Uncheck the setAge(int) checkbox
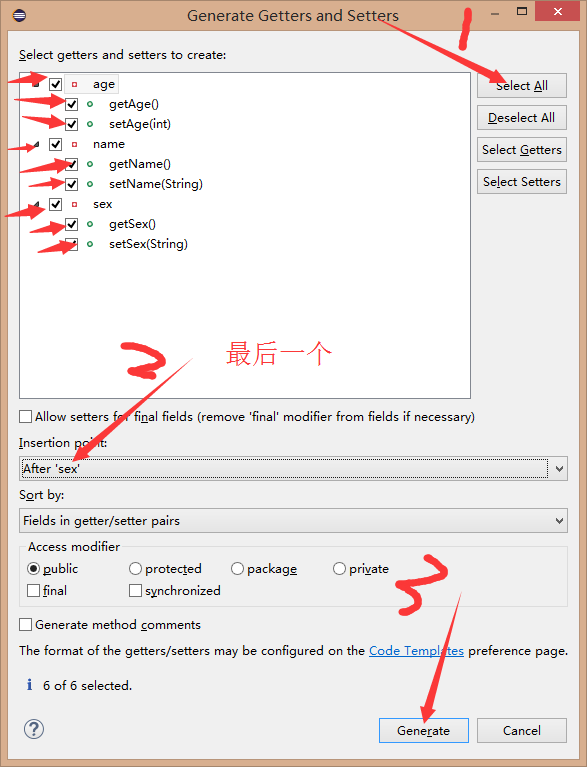The width and height of the screenshot is (587, 767). pyautogui.click(x=71, y=124)
